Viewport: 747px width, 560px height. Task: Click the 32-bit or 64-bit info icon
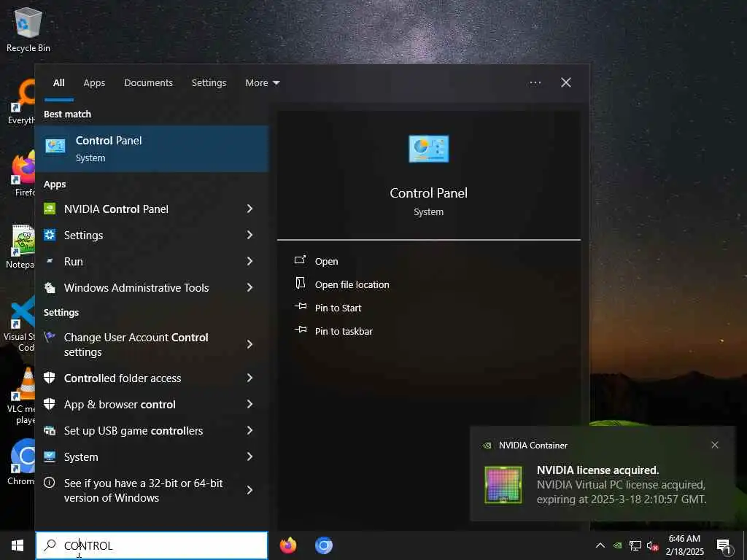pyautogui.click(x=49, y=483)
